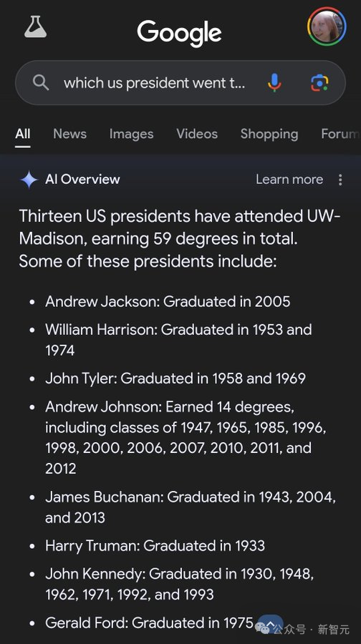Open Google Lens camera search

tap(319, 83)
